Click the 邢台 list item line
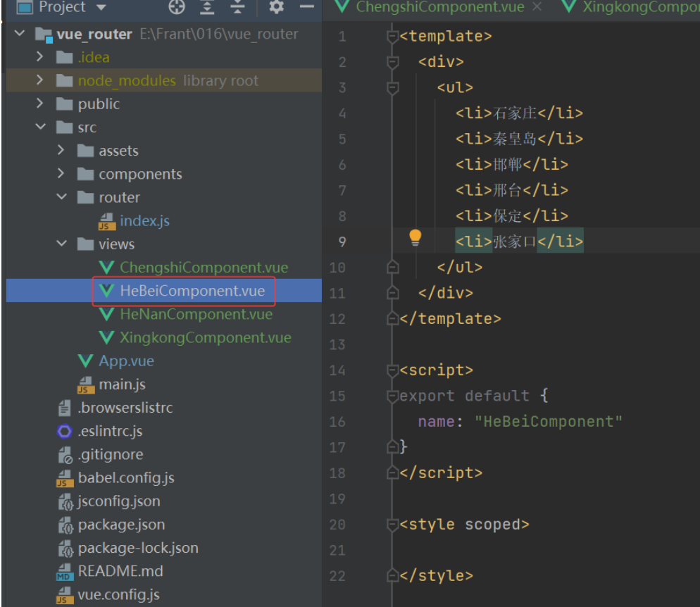700x607 pixels. [x=511, y=190]
